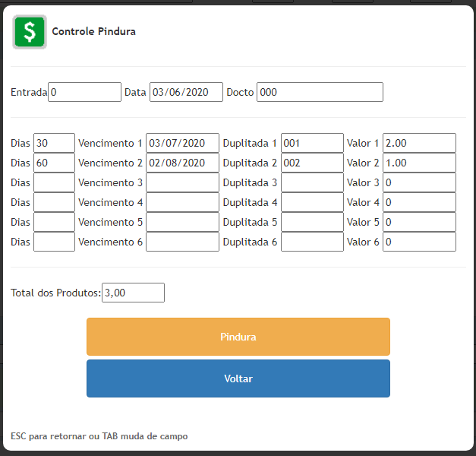This screenshot has width=476, height=456.
Task: Edit the Vencimento 1 date field
Action: tap(182, 143)
